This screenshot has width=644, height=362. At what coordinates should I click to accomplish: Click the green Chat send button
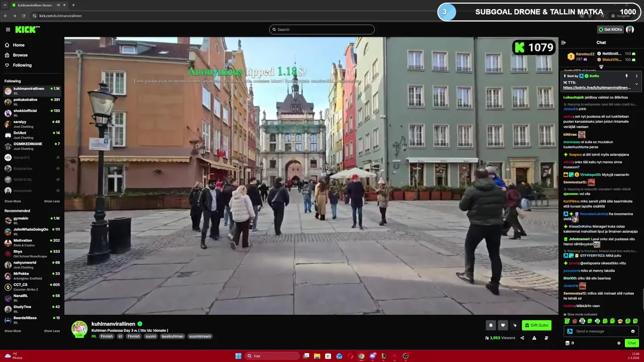point(632,343)
